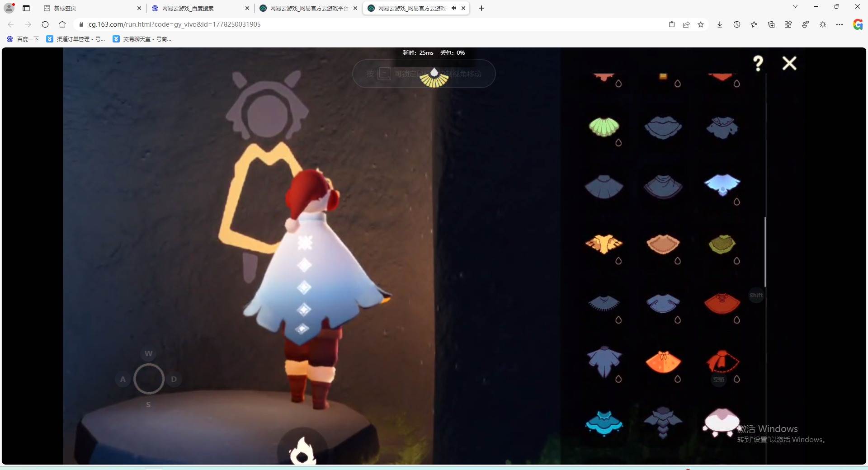
Task: Open the 交易聊天室 bookmark
Action: click(142, 39)
